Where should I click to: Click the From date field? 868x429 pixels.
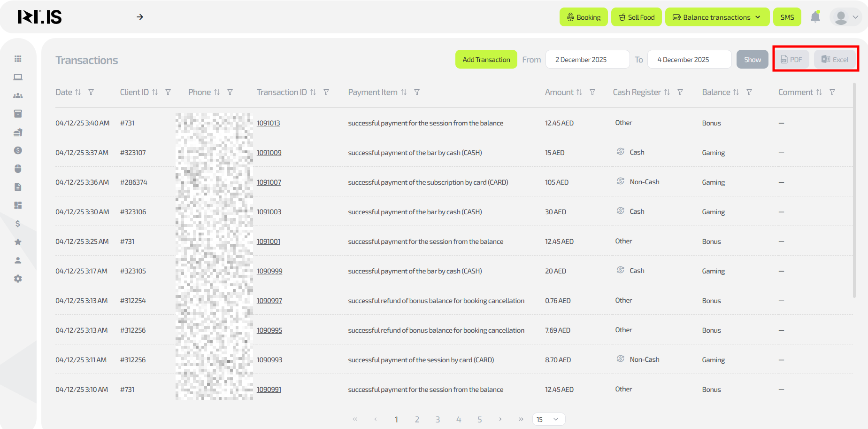coord(587,60)
